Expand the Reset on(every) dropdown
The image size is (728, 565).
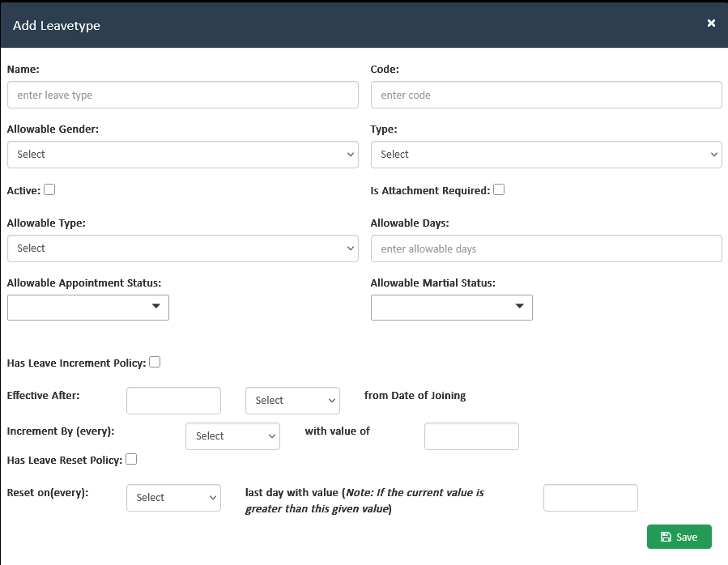[x=173, y=498]
